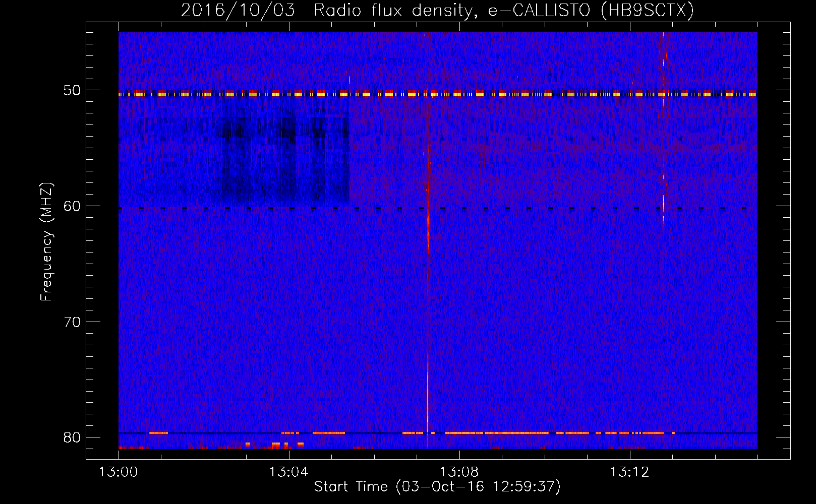Click the yellow interference line at 50 MHz
816x504 pixels.
tap(438, 94)
